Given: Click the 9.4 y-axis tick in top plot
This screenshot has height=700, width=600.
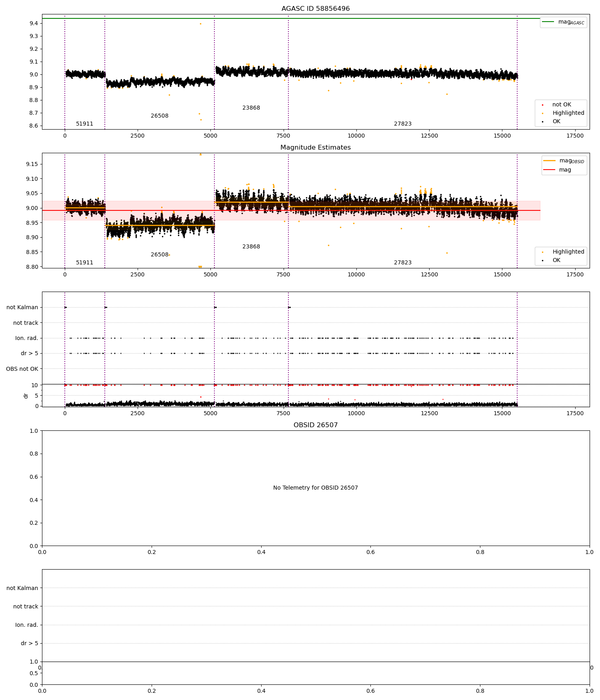Looking at the screenshot, I should click(34, 24).
